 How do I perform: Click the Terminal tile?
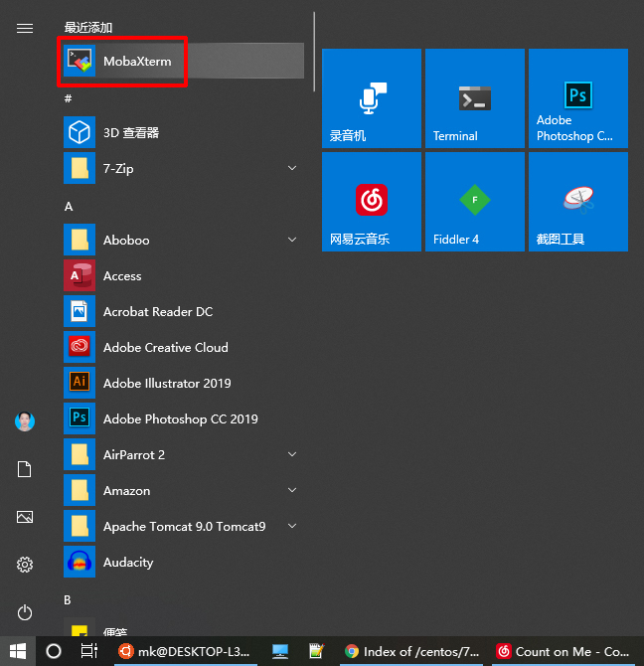475,98
